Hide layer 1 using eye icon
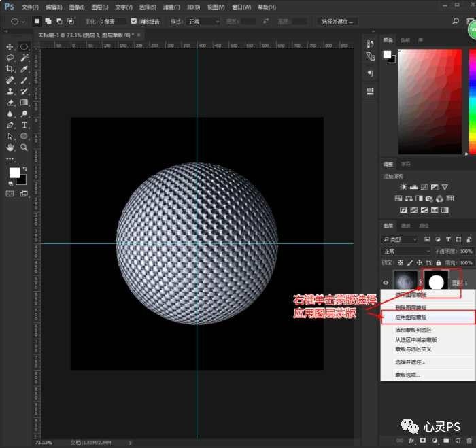This screenshot has height=448, width=476. click(386, 282)
